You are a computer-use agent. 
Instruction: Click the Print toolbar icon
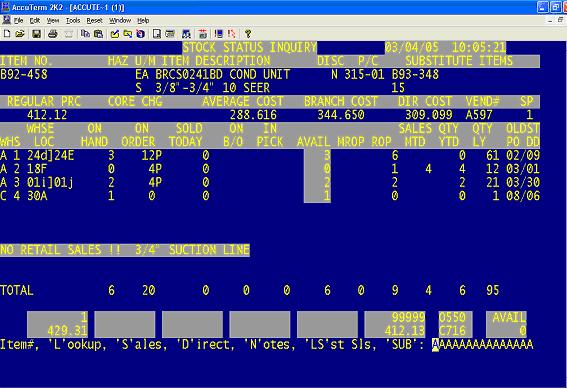click(x=53, y=34)
